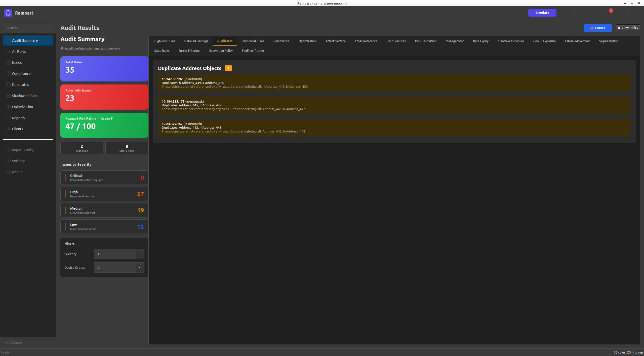Image resolution: width=644 pixels, height=356 pixels.
Task: Click the View Policy button
Action: coord(628,28)
